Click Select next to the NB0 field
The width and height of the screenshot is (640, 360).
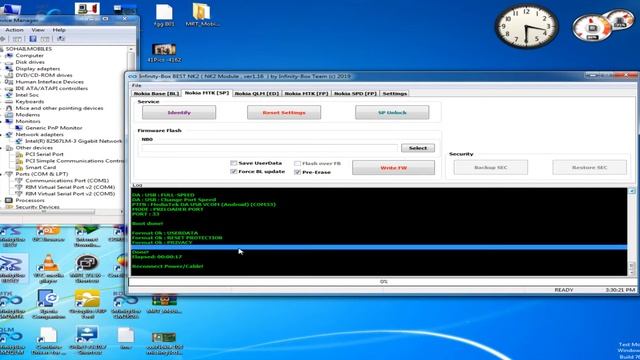[418, 148]
